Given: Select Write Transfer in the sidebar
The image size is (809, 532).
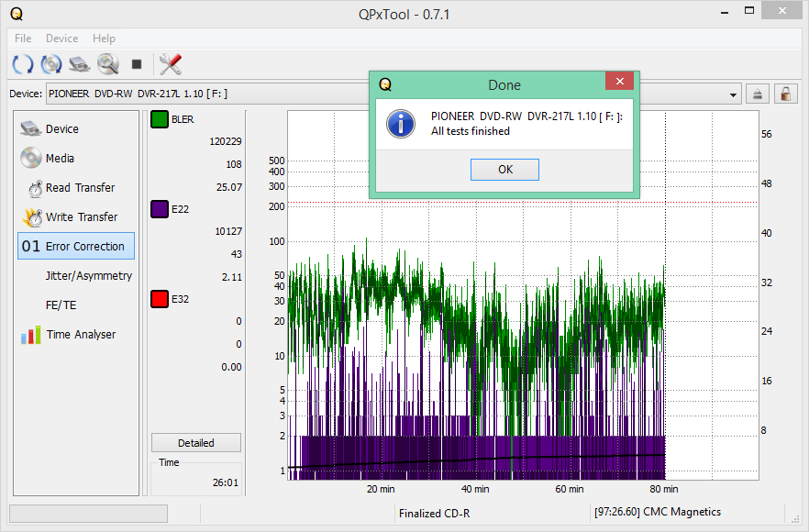Looking at the screenshot, I should click(76, 216).
